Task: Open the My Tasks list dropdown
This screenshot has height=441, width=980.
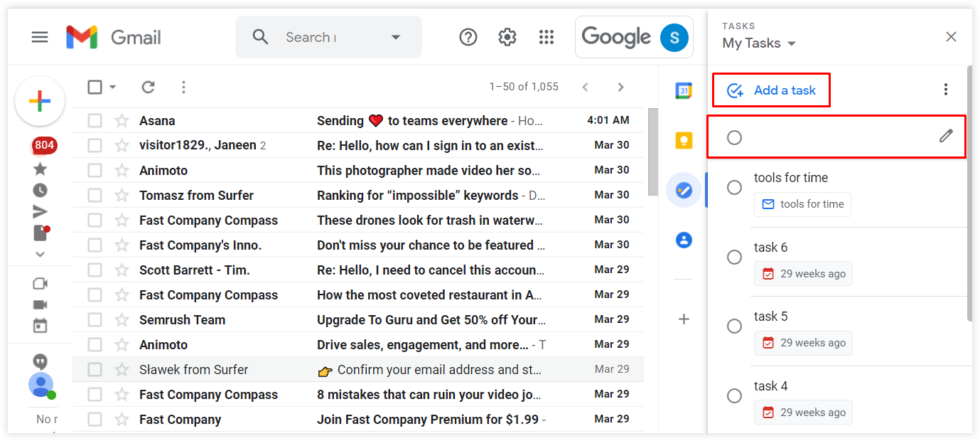Action: (x=758, y=43)
